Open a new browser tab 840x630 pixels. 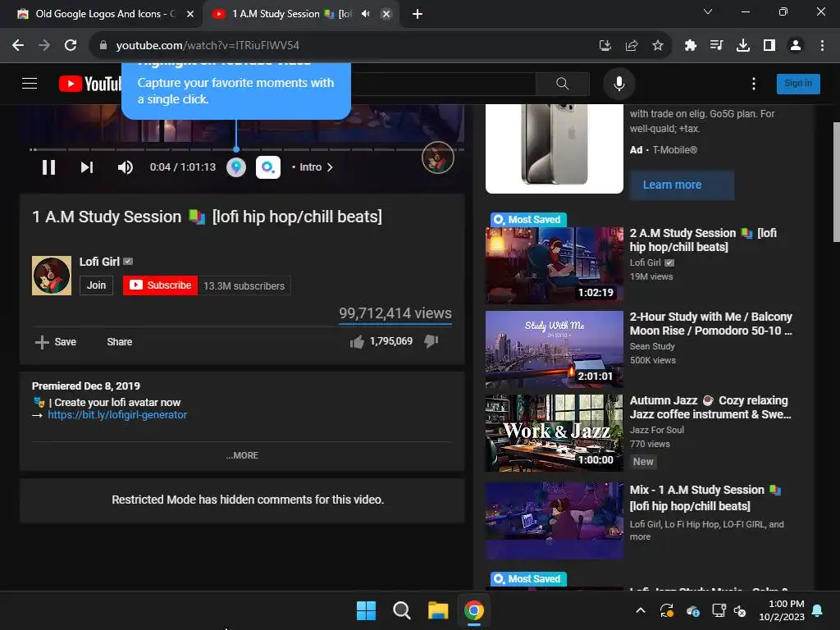418,14
